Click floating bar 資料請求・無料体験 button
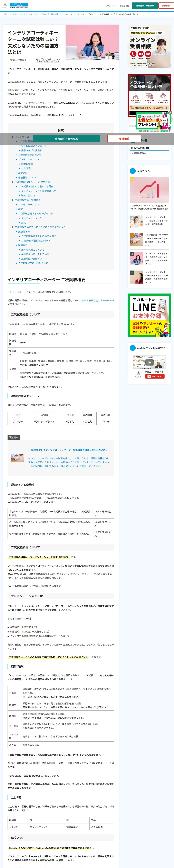The image size is (174, 868). [67, 139]
